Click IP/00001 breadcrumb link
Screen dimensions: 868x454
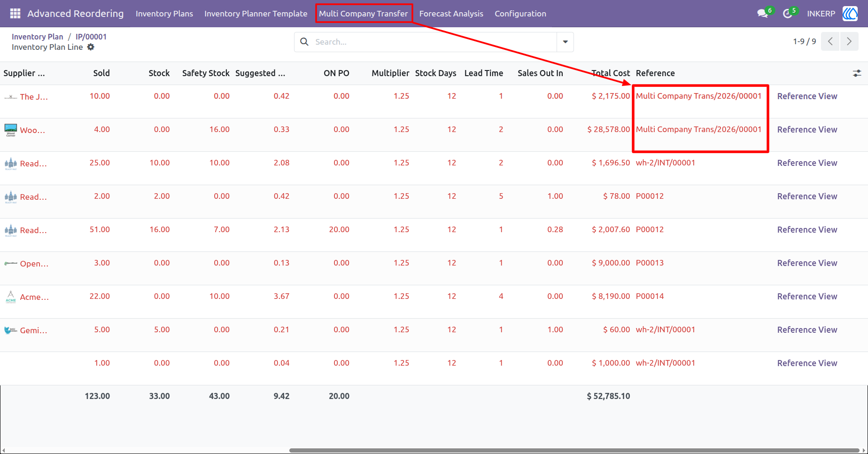coord(91,37)
